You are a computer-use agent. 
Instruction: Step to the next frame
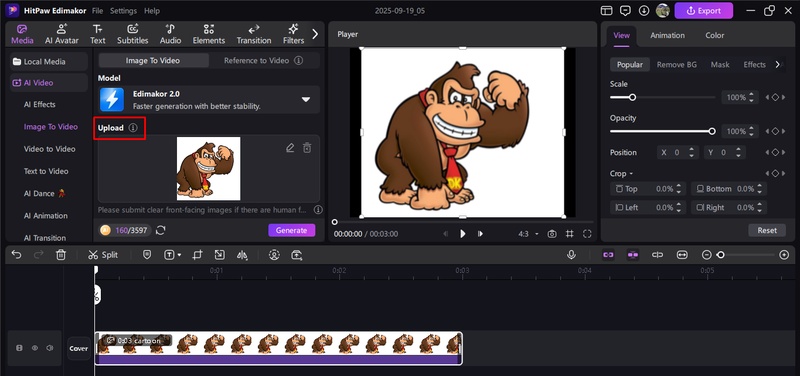click(480, 234)
